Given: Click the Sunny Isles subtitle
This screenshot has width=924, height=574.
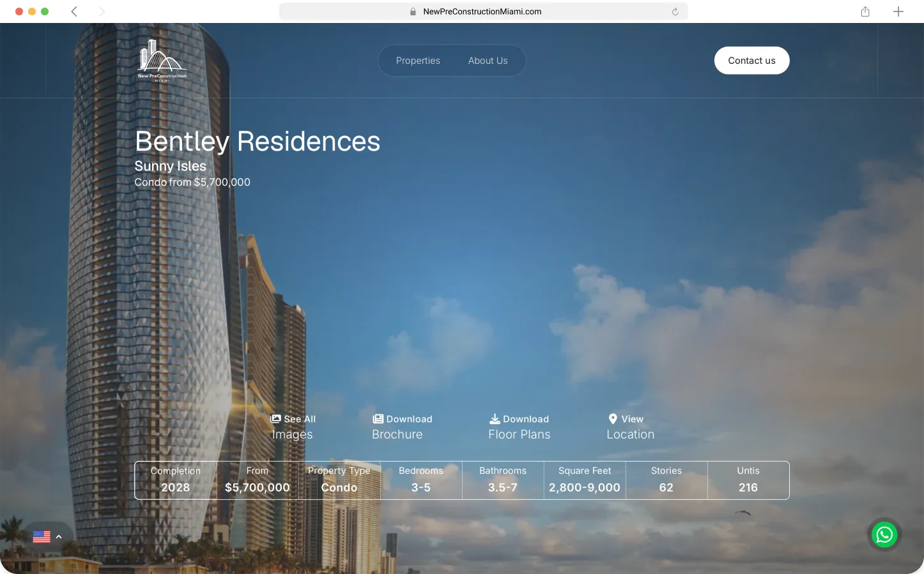Looking at the screenshot, I should [170, 166].
